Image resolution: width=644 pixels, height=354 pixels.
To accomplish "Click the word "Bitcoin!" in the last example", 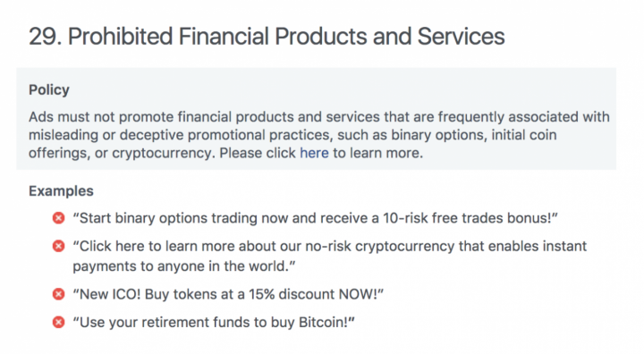I will tap(326, 323).
